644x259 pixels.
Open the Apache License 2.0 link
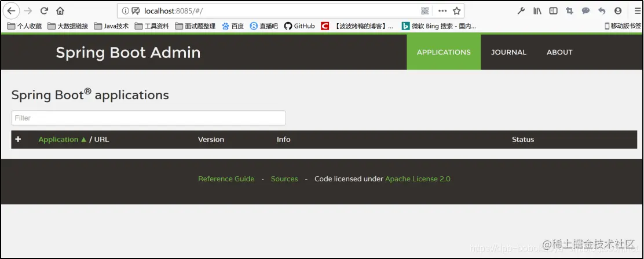[x=418, y=179]
